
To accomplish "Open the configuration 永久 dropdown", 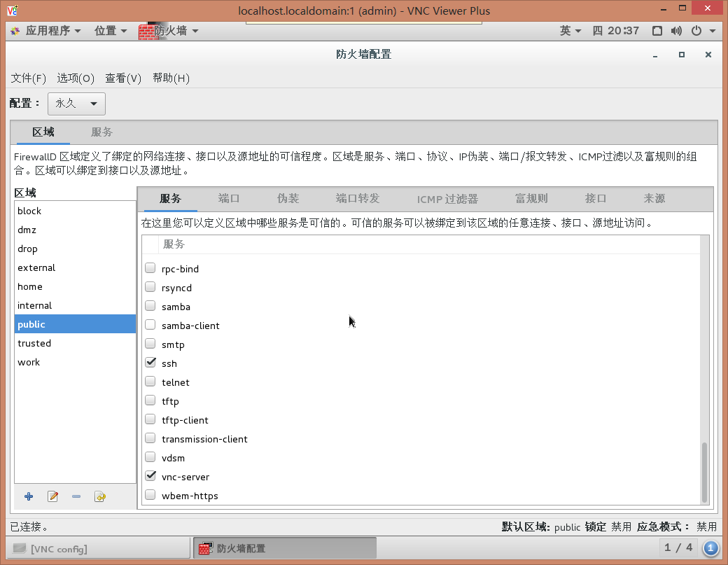I will point(76,104).
